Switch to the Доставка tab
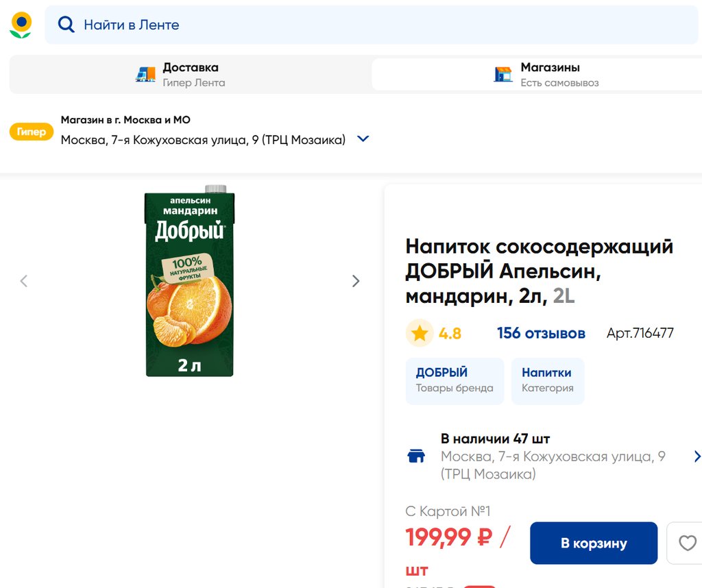 click(x=190, y=75)
